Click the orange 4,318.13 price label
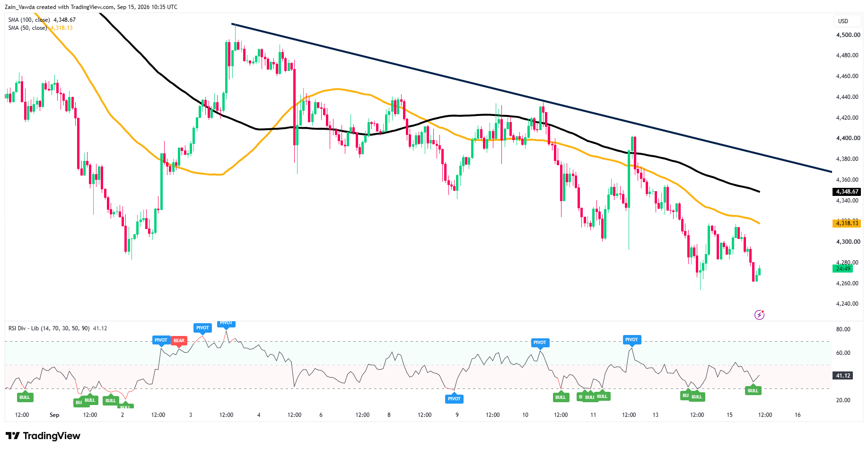Screen dimensions: 868x450 point(847,223)
